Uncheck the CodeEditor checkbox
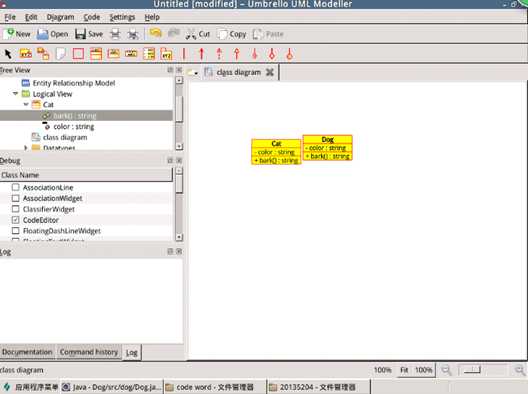This screenshot has height=394, width=528. click(15, 220)
